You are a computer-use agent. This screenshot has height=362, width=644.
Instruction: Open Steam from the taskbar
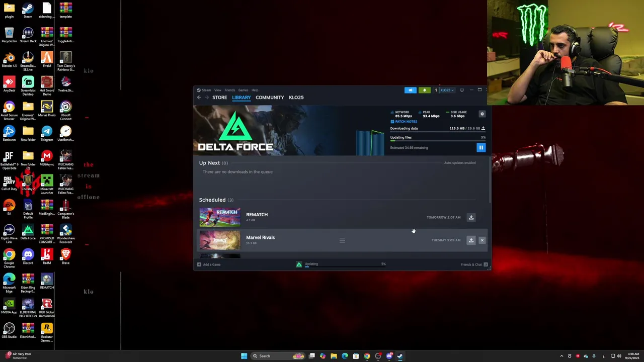[x=400, y=356]
